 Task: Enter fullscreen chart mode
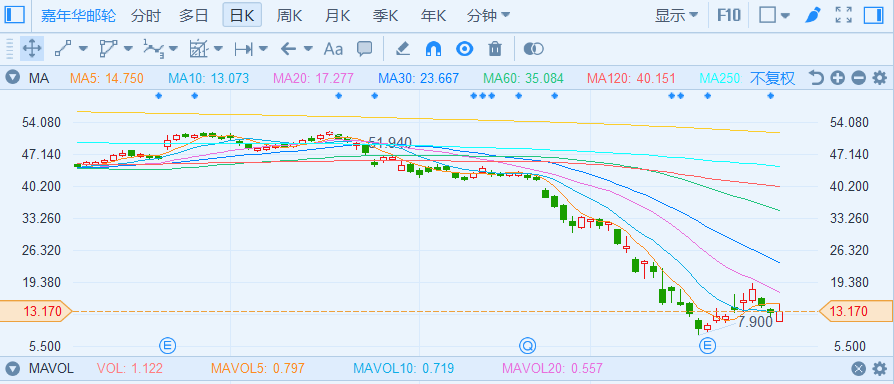[843, 15]
